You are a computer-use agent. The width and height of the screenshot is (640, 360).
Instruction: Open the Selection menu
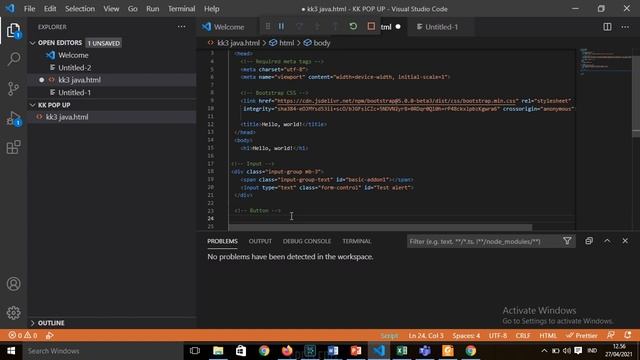[80, 9]
